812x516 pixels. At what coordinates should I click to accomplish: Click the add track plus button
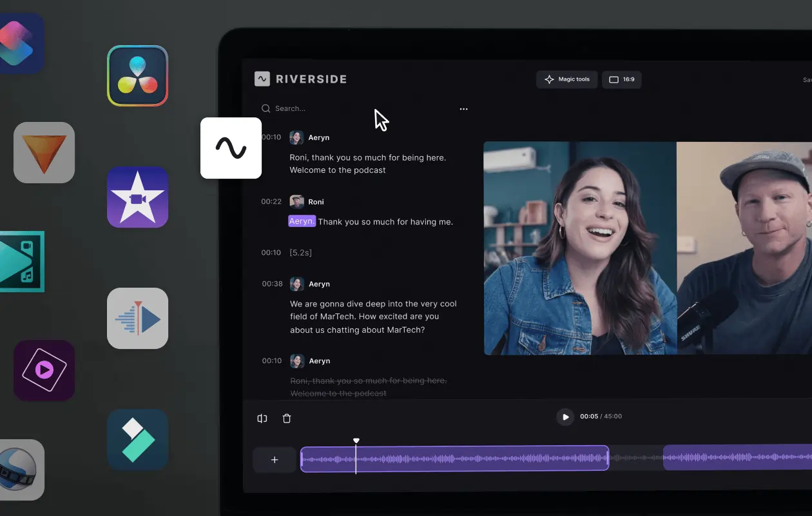275,460
